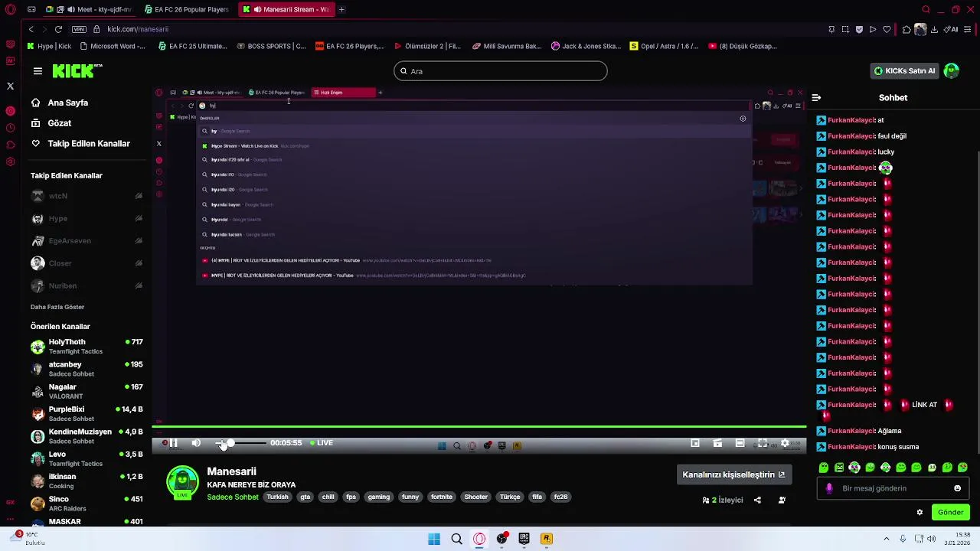This screenshot has height=551, width=980.
Task: Jump to LIVE in the player
Action: (322, 443)
